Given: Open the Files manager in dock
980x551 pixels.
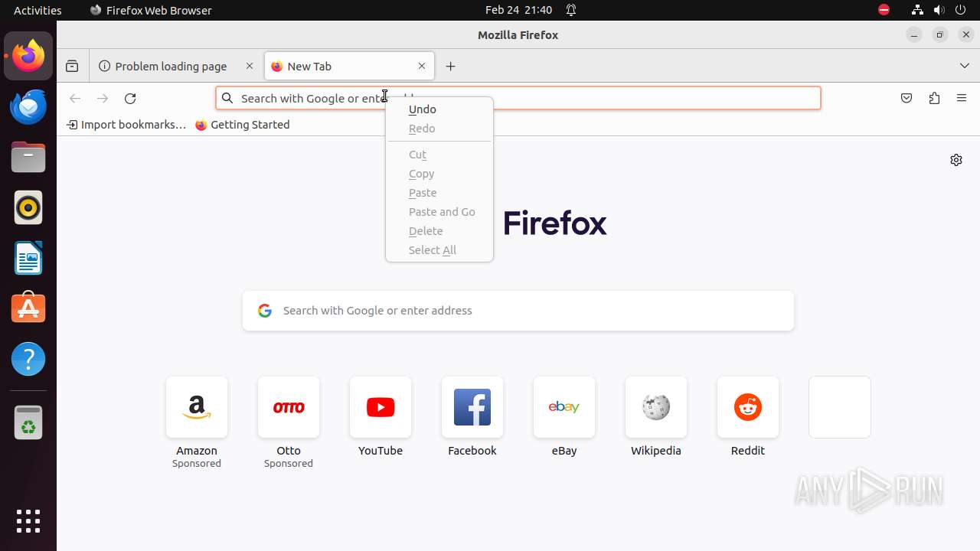Looking at the screenshot, I should [x=28, y=157].
